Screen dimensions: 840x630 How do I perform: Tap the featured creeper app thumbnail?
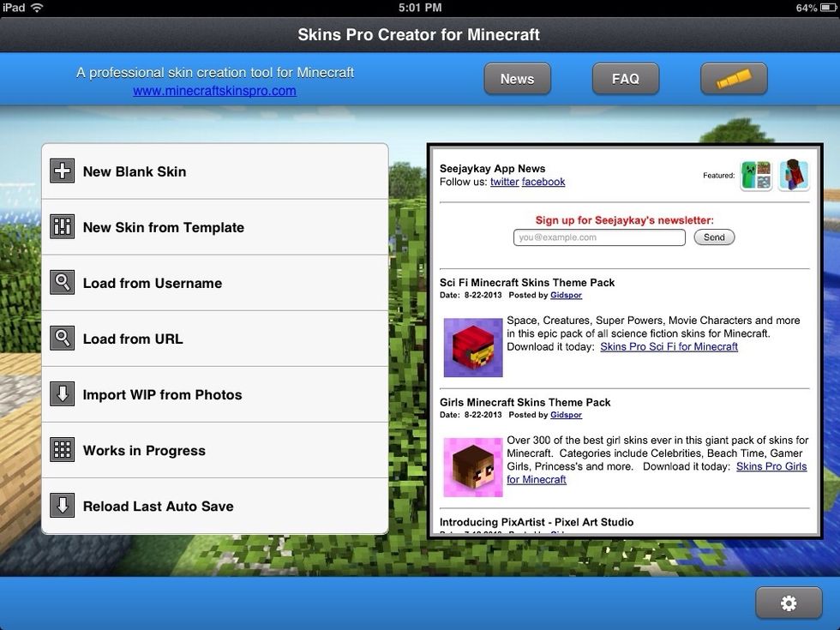756,175
